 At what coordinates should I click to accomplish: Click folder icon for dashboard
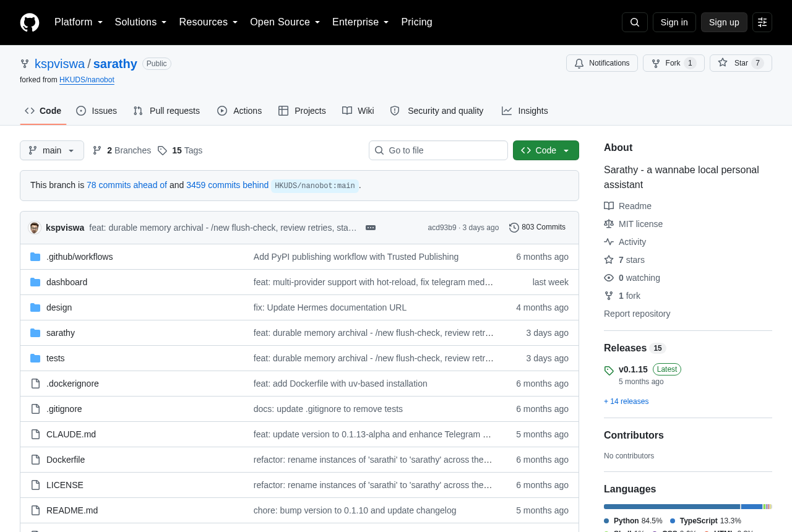(x=35, y=282)
